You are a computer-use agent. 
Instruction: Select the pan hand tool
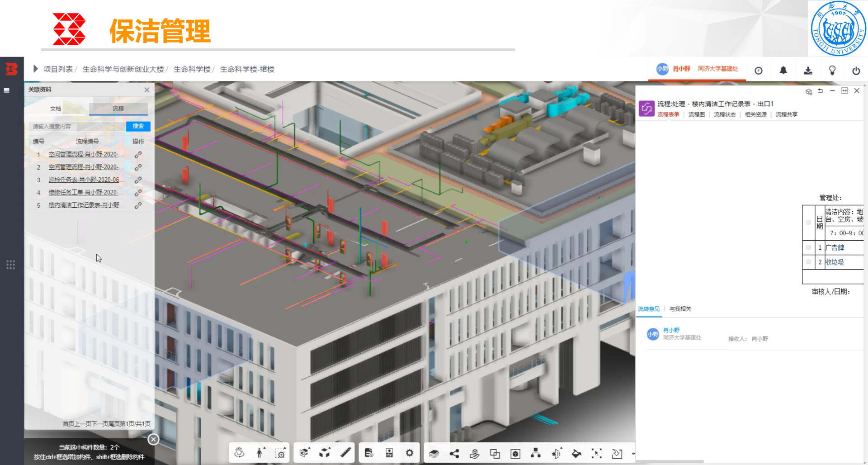point(239,453)
